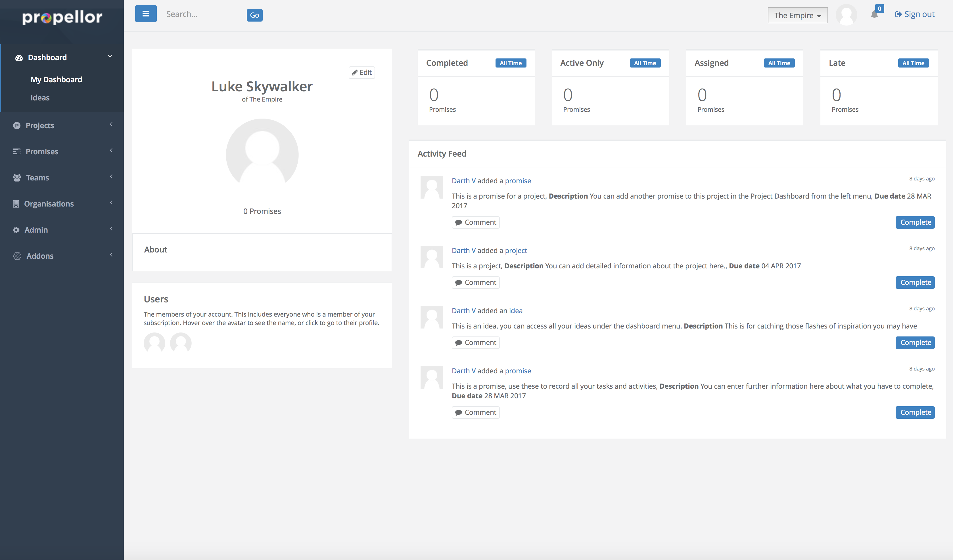Click the Projects icon in sidebar
This screenshot has width=953, height=560.
17,125
